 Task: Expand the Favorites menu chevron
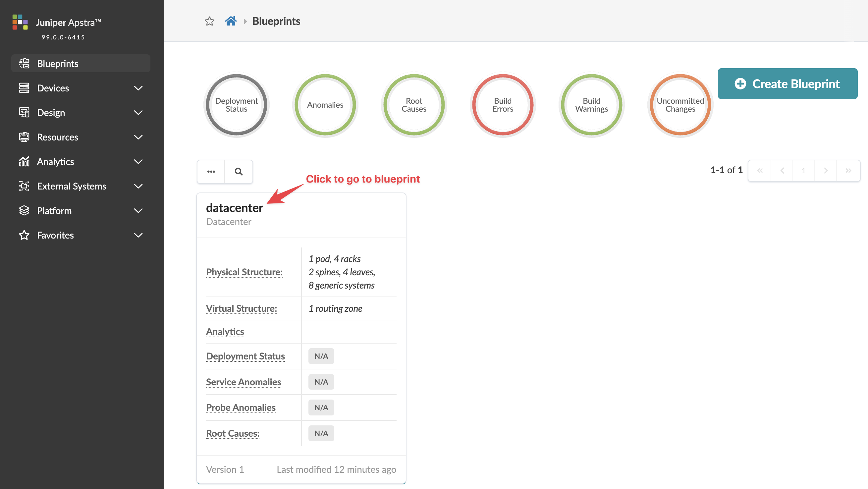click(138, 235)
